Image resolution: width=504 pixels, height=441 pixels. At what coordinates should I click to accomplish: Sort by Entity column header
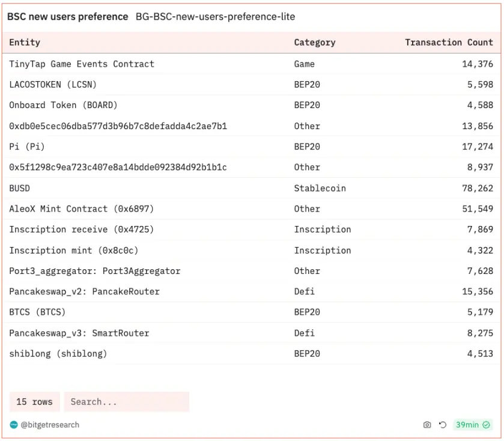pyautogui.click(x=25, y=43)
